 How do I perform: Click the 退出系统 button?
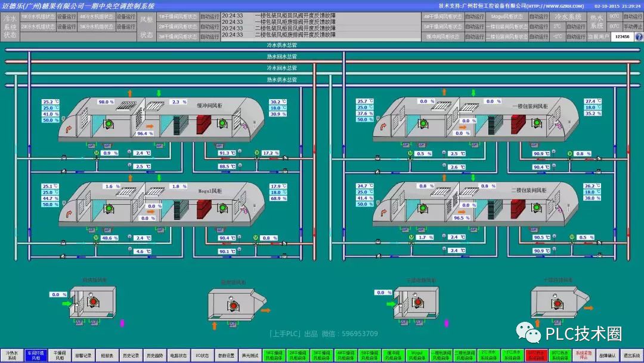point(632,355)
